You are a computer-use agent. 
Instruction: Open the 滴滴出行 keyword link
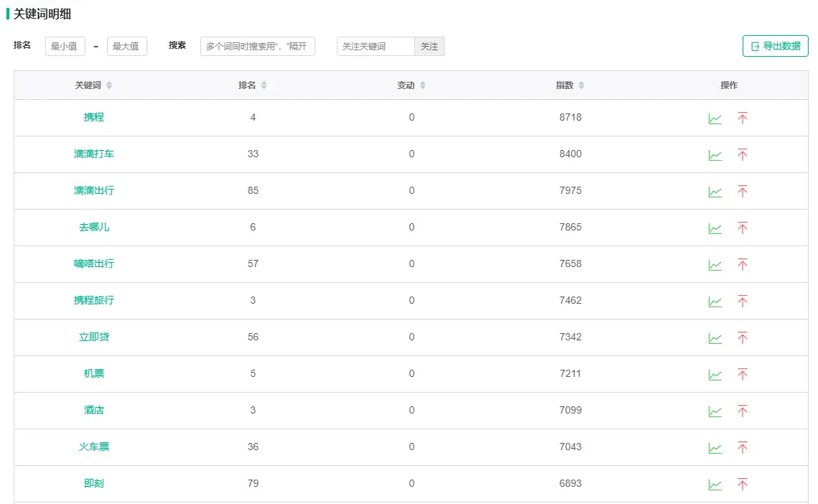94,190
